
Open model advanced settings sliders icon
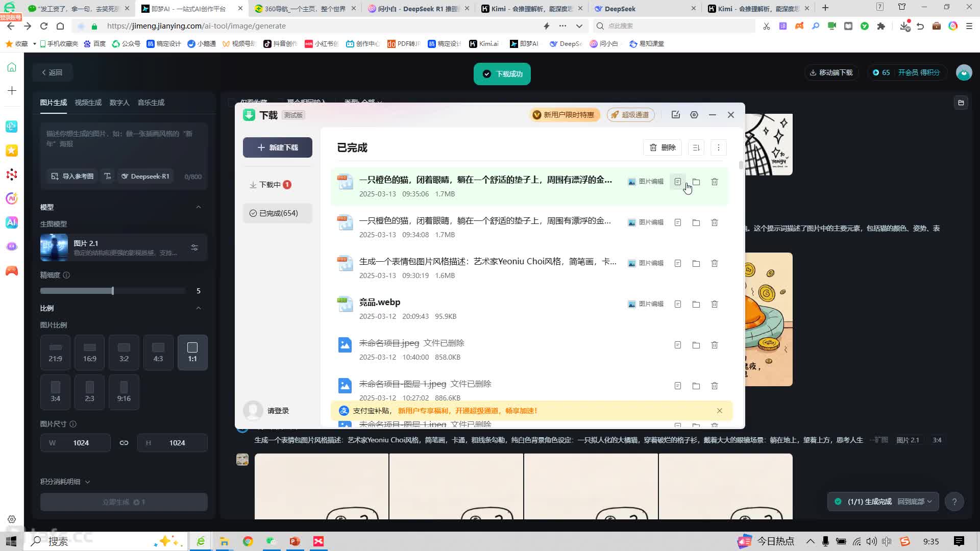(x=194, y=247)
